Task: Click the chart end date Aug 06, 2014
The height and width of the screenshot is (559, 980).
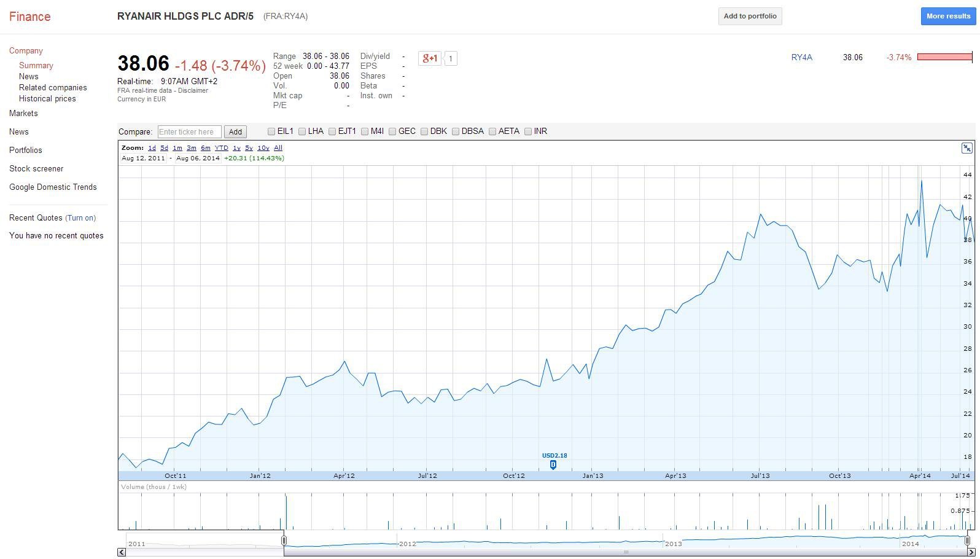Action: point(198,158)
